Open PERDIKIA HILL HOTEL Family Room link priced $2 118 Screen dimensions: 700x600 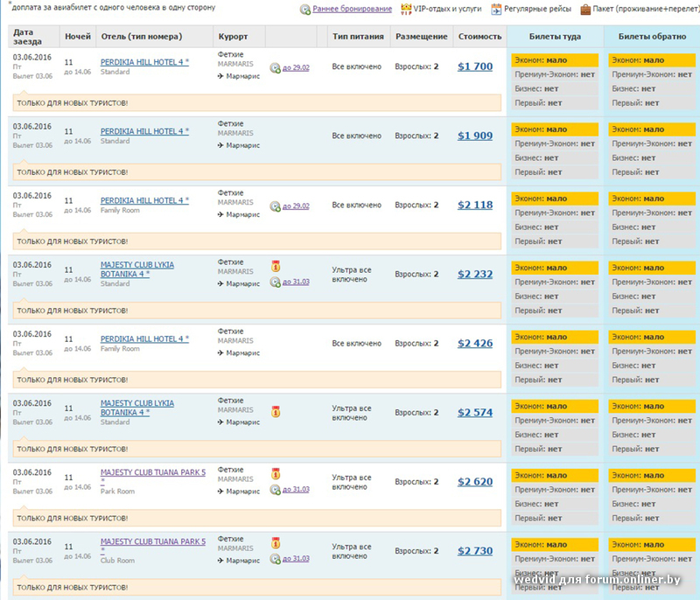coord(144,201)
